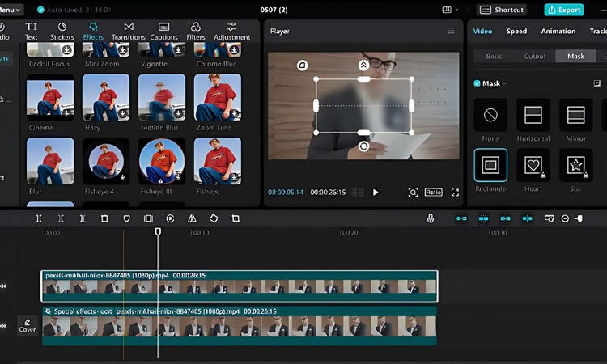Select the None mask option
This screenshot has width=607, height=364.
coord(490,115)
